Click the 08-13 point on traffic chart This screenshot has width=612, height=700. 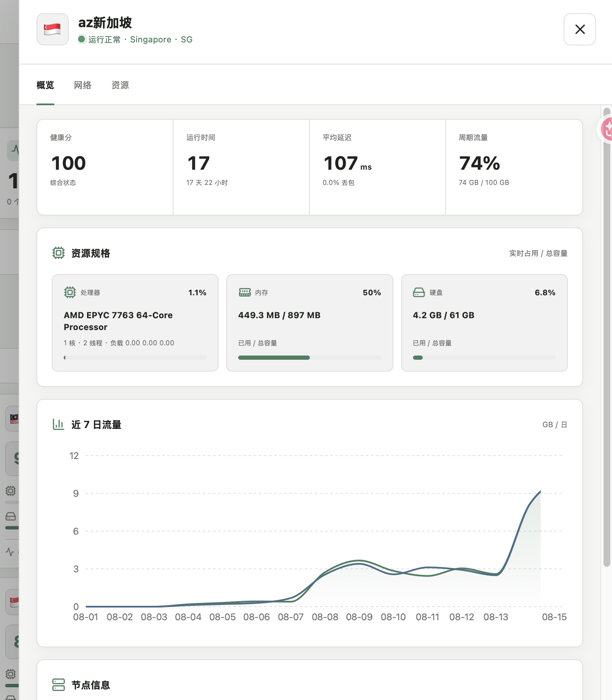(x=497, y=575)
